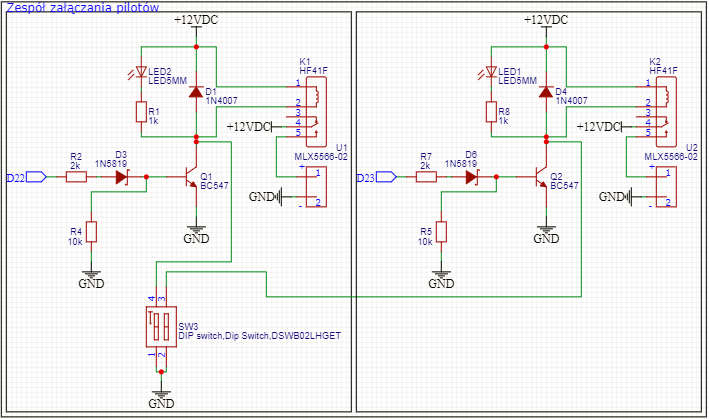Click the '1N4007' label beside D4
Screen dimensions: 709x419
point(572,101)
